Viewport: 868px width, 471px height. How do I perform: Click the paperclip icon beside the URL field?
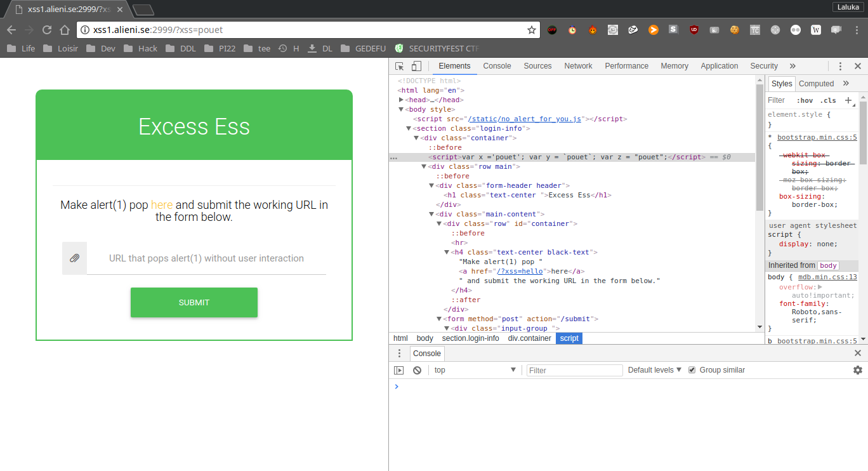(x=74, y=258)
